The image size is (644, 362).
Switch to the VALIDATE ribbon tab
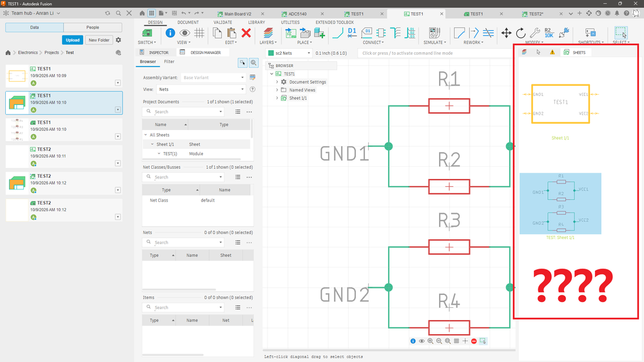222,22
